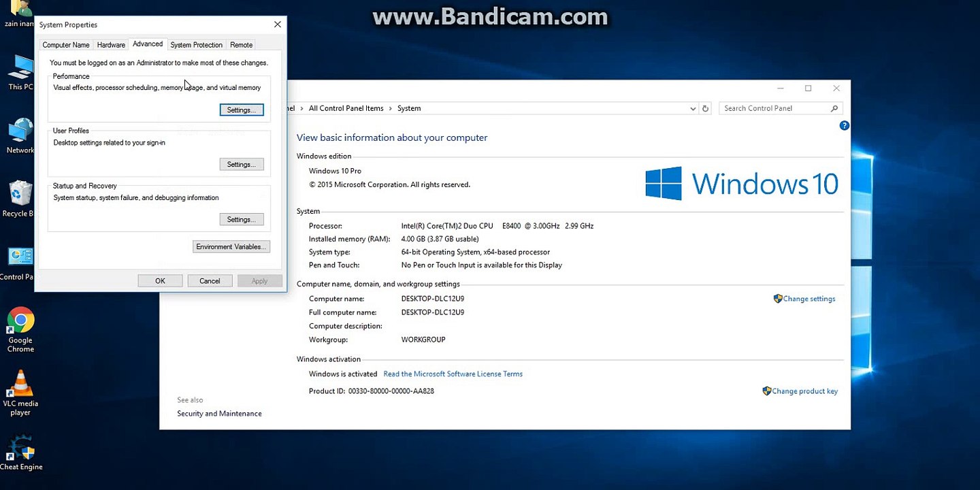Click the Windows is activated text
The image size is (980, 490).
[x=343, y=374]
